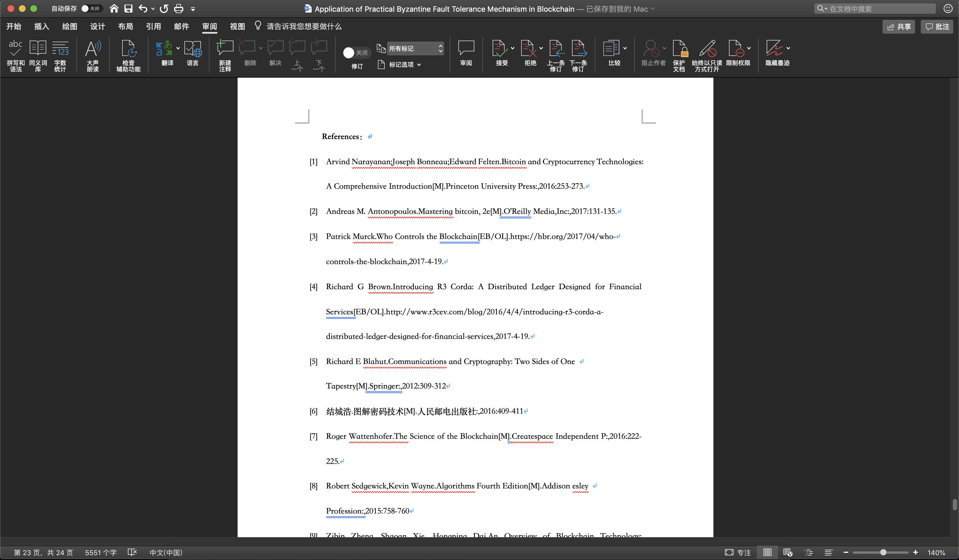Click the Share button

click(x=898, y=27)
